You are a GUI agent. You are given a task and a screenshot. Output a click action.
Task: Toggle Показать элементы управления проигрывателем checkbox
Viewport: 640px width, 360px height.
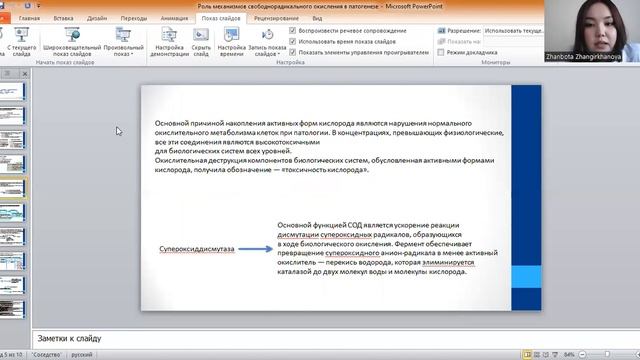(292, 52)
